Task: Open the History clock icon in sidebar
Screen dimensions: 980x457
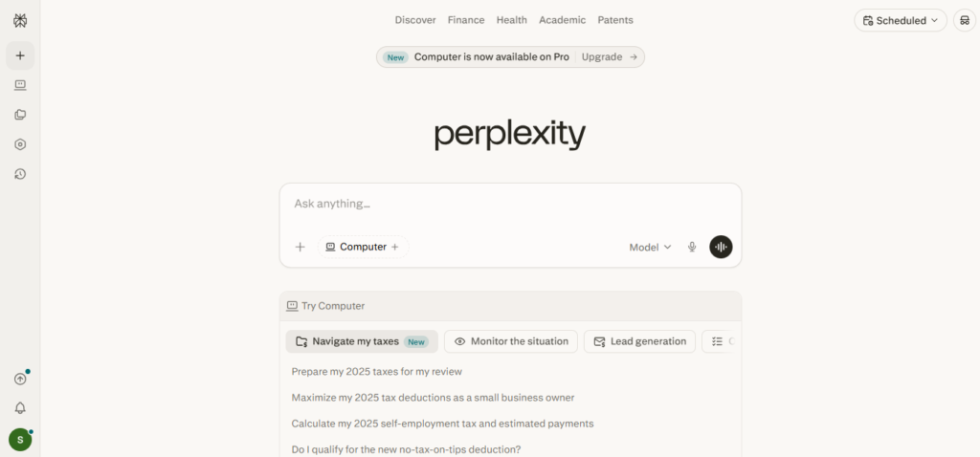Action: tap(20, 174)
